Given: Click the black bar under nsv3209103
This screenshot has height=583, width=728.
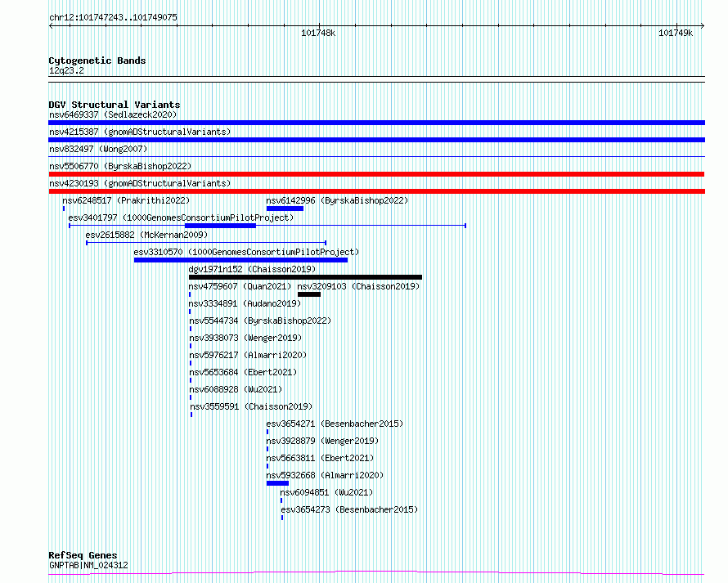Looking at the screenshot, I should point(309,294).
